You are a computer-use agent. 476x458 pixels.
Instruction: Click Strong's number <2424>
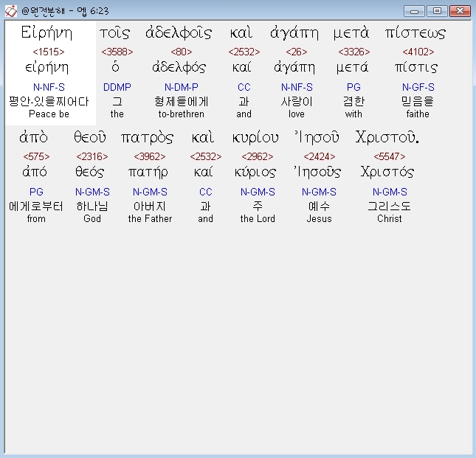320,156
